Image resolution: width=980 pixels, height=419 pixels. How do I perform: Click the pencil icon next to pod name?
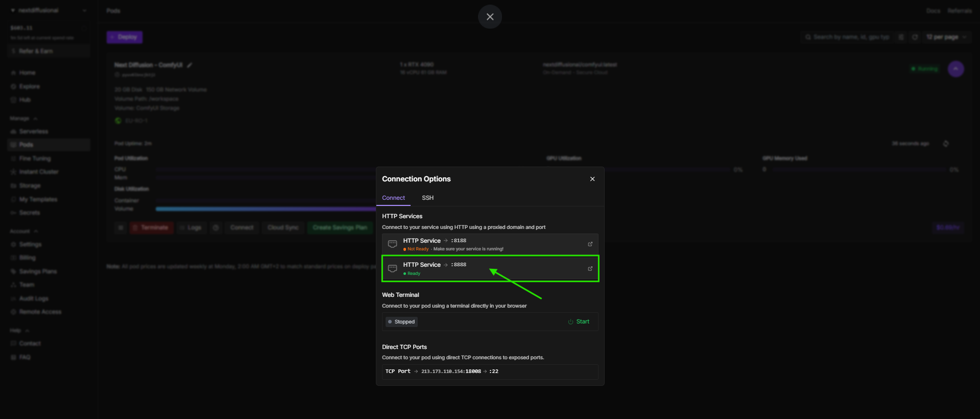point(189,65)
